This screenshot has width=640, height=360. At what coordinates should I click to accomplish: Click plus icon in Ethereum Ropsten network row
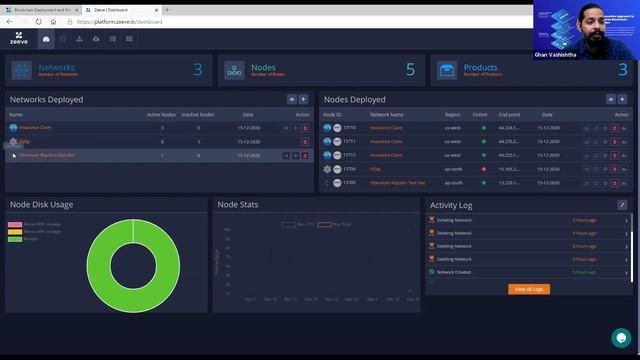click(296, 156)
